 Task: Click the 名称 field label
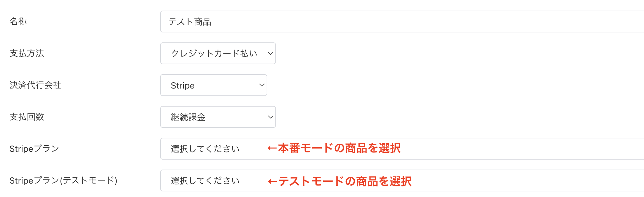18,22
